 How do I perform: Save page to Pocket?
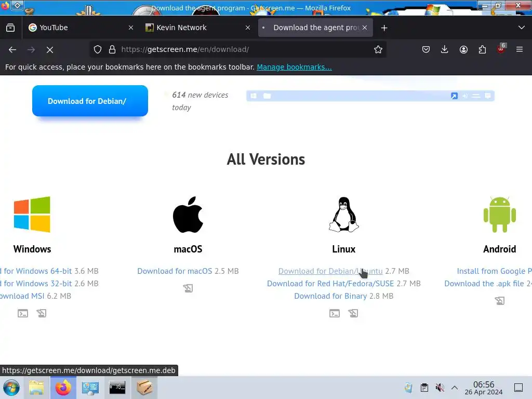(x=426, y=49)
